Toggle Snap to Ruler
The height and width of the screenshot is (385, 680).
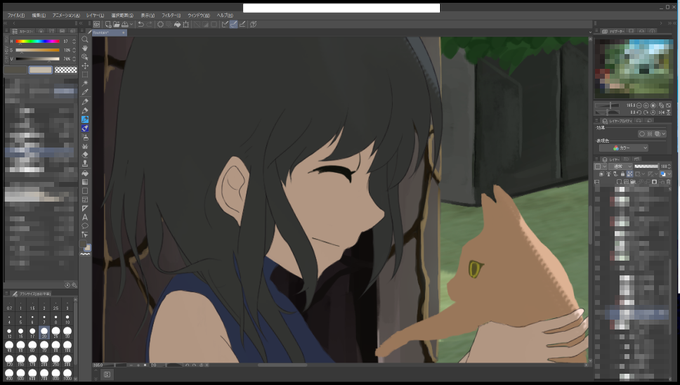[x=225, y=24]
